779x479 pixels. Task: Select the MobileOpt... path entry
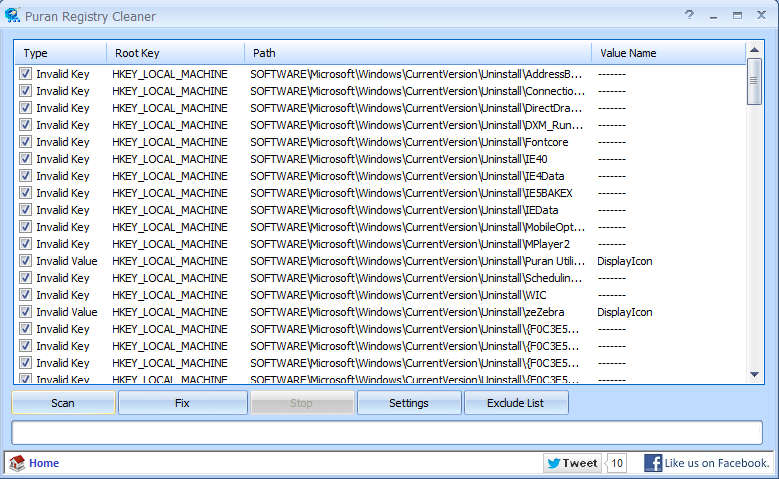[x=418, y=227]
